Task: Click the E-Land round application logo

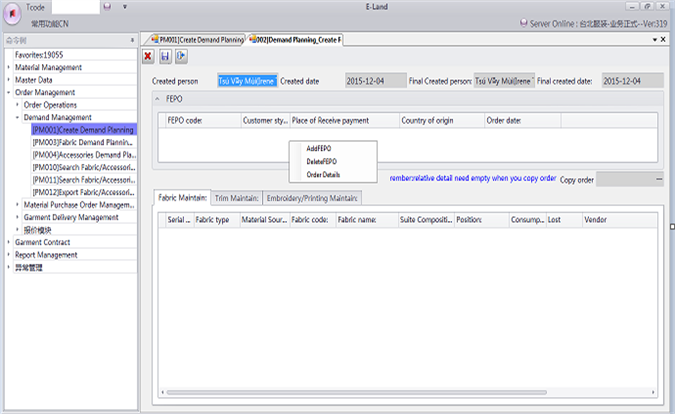Action: 13,12
